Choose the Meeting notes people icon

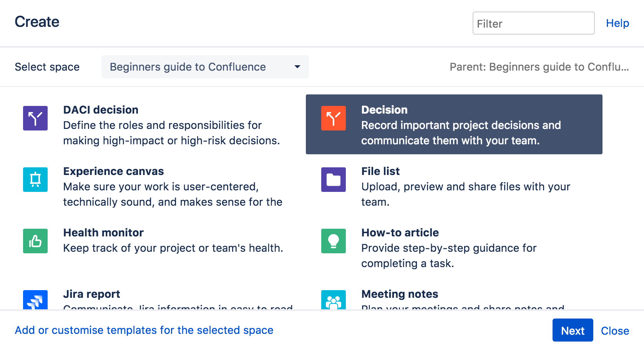pyautogui.click(x=333, y=300)
